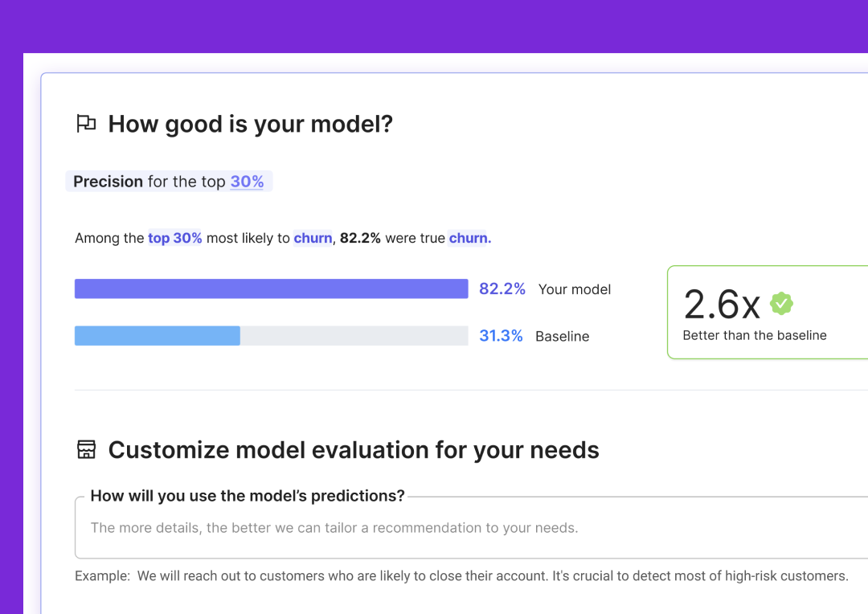868x614 pixels.
Task: Click the green verified checkmark badge beside 2.6x
Action: (x=781, y=304)
